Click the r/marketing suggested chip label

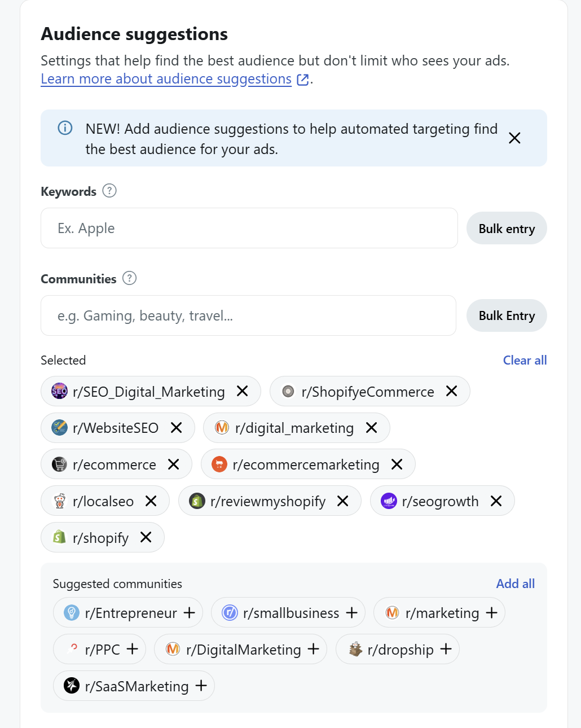click(442, 613)
